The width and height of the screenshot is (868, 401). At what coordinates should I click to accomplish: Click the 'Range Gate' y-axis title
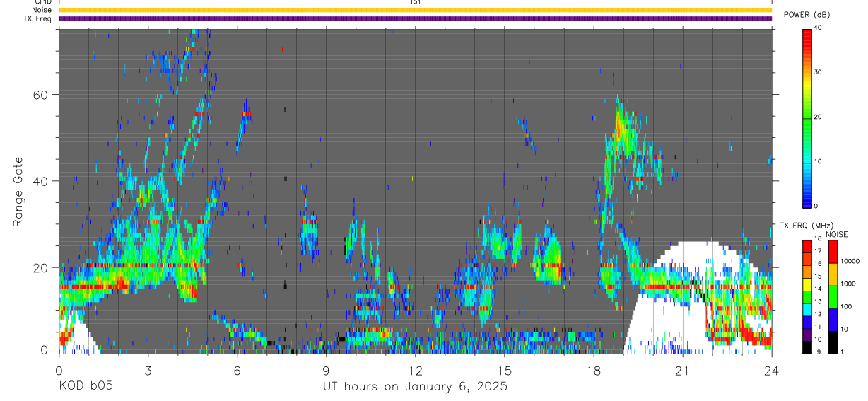point(19,192)
